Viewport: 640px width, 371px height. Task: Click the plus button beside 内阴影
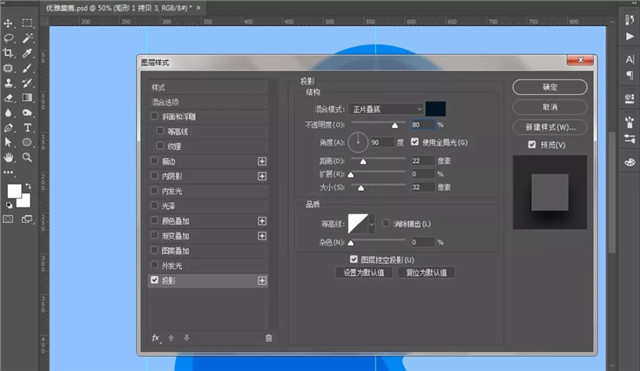[262, 176]
